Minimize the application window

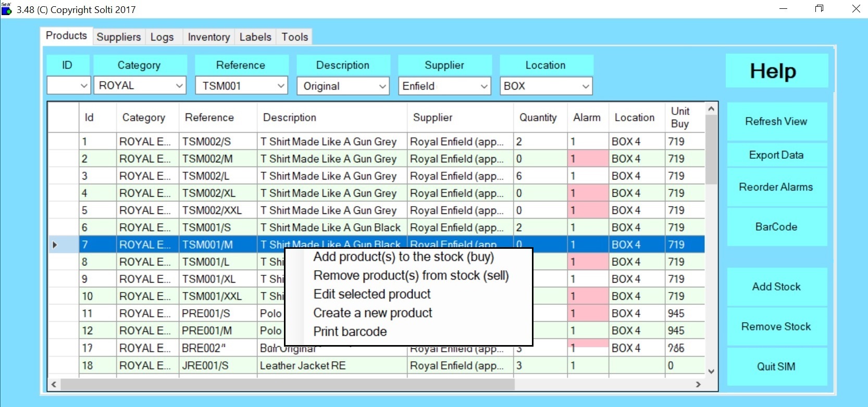pos(783,9)
